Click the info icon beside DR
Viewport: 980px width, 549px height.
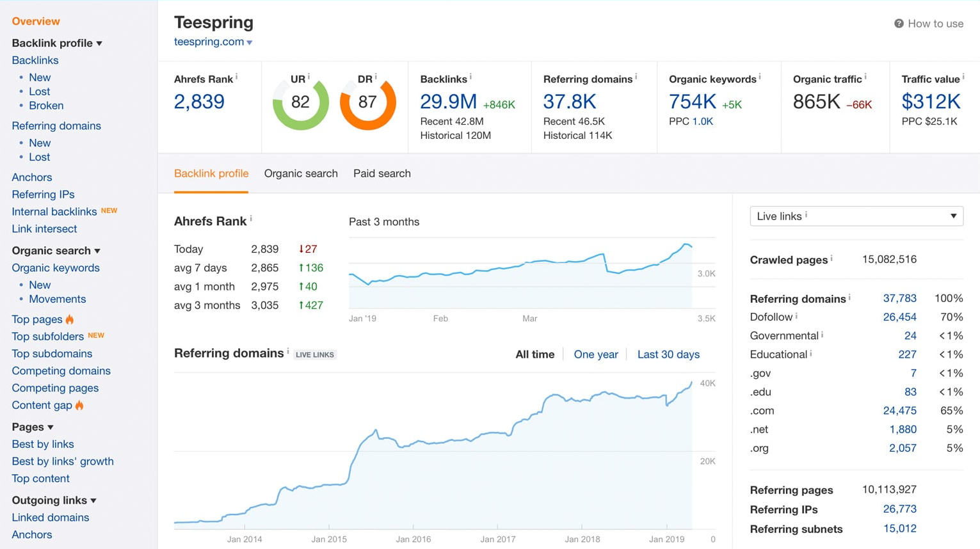pyautogui.click(x=376, y=77)
